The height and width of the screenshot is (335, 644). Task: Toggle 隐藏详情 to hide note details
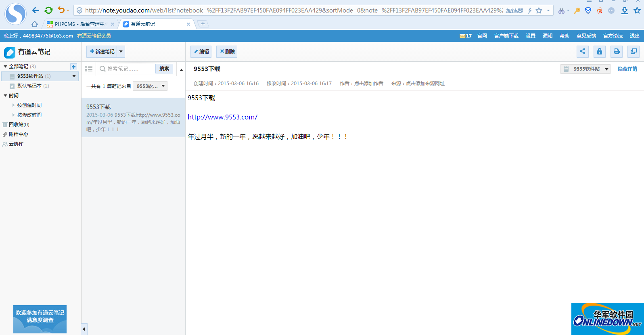click(627, 69)
